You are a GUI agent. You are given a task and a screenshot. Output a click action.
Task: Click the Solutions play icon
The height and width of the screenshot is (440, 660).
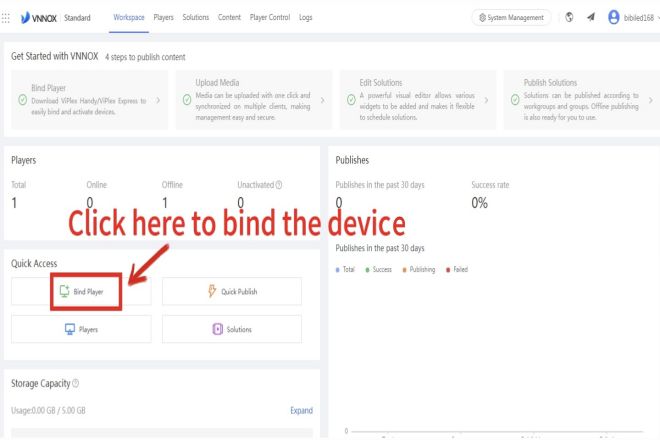point(217,329)
